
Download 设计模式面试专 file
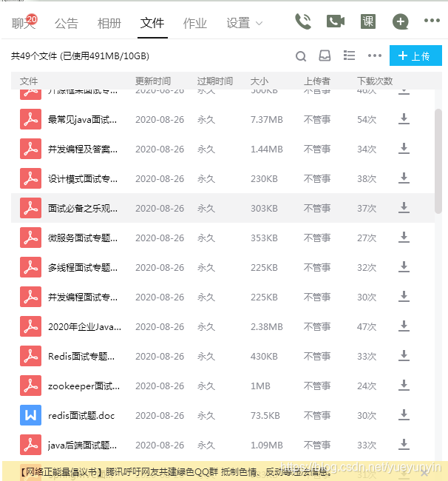coord(404,178)
